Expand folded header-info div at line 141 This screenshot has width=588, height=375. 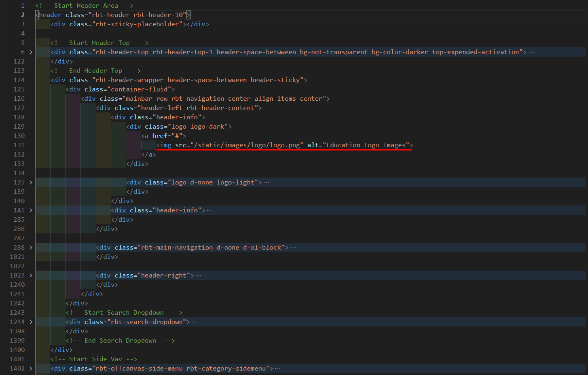tap(31, 210)
